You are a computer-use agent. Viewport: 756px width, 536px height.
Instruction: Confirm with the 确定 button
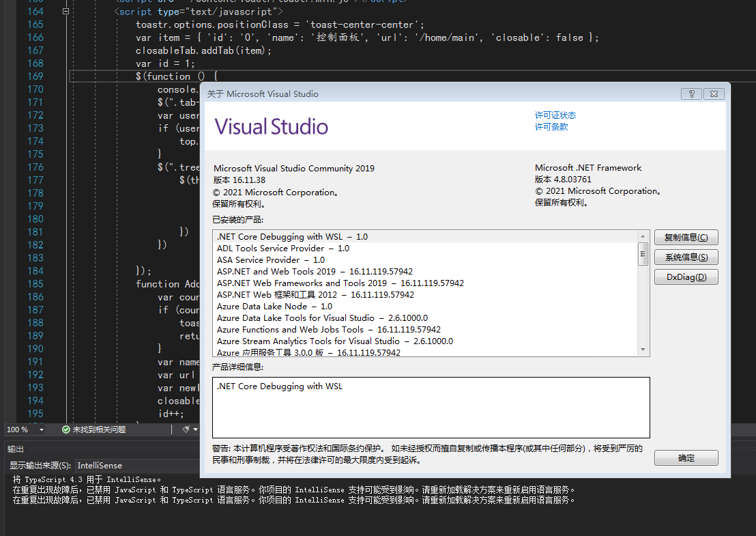(686, 458)
